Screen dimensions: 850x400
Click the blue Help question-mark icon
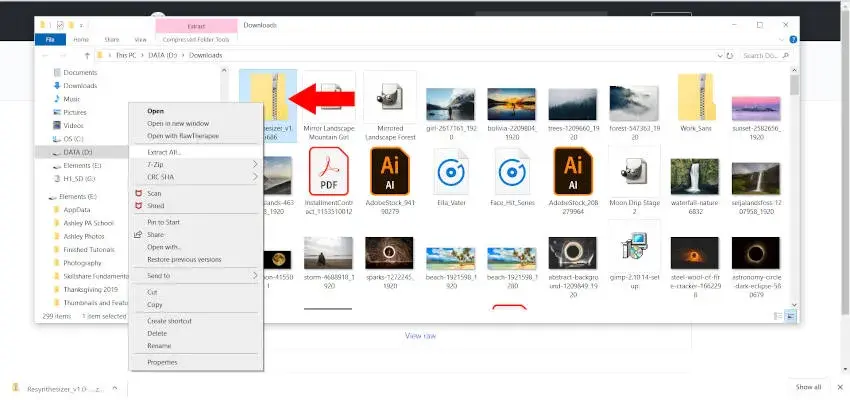pyautogui.click(x=793, y=40)
